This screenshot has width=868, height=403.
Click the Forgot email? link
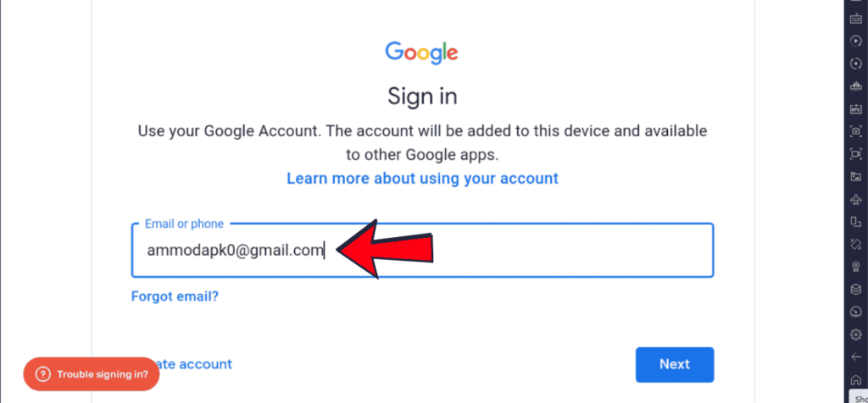175,296
